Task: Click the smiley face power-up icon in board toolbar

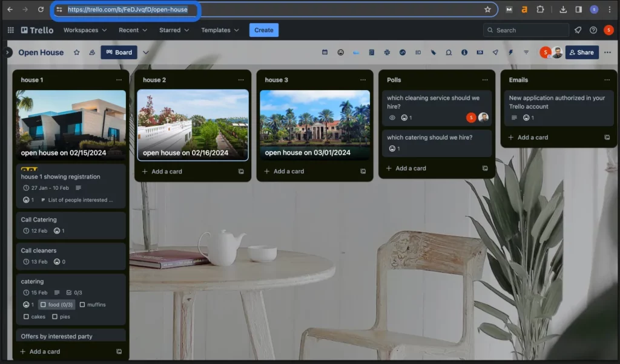Action: [340, 52]
